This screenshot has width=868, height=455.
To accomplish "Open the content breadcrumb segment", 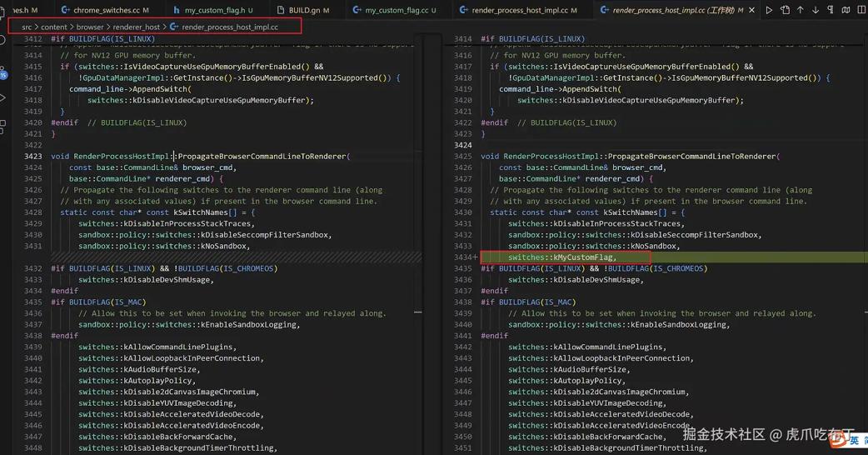I will point(53,27).
